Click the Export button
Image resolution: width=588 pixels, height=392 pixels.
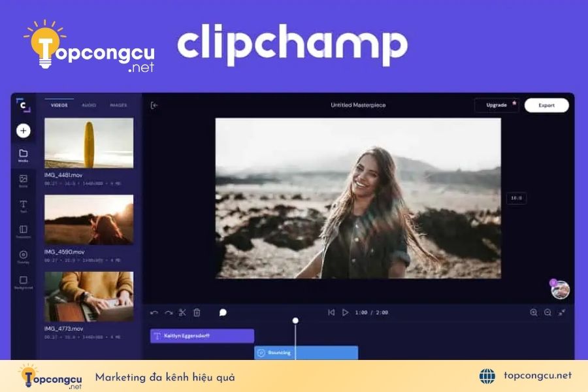[x=546, y=105]
